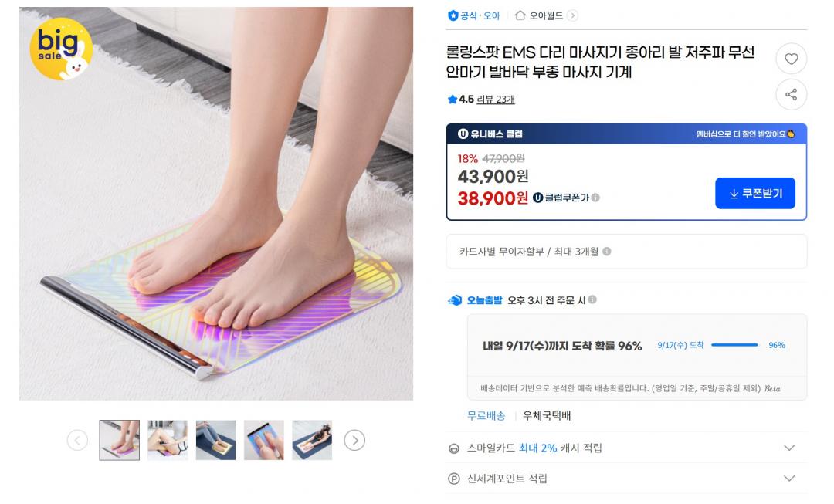Click info icon after 오후 3시 전 주문 시
The width and height of the screenshot is (834, 504).
[x=592, y=299]
